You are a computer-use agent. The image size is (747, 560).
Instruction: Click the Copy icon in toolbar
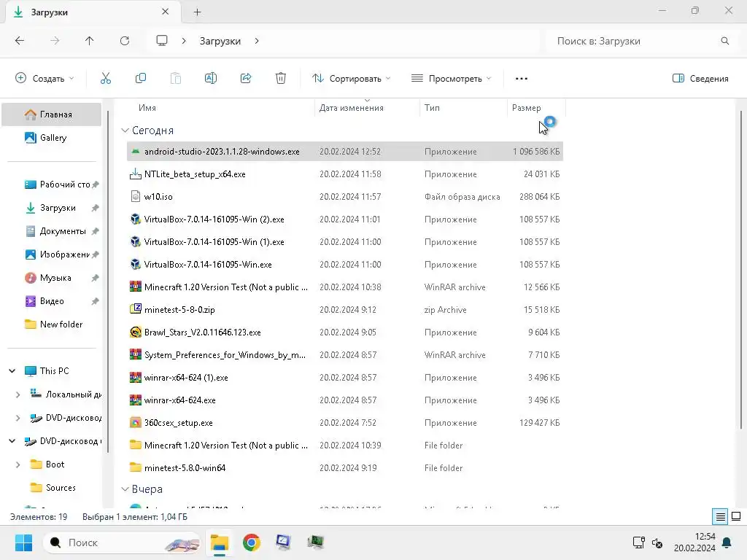(141, 78)
